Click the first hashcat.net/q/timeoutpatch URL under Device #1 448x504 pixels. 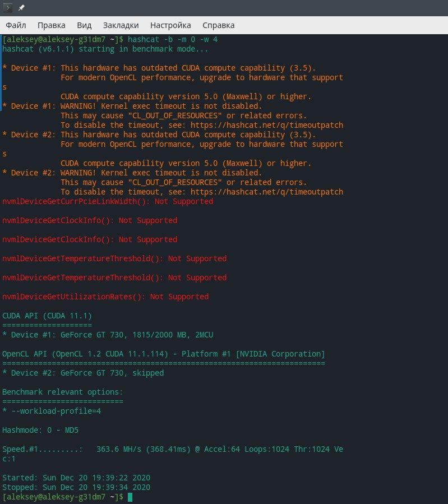(x=267, y=125)
